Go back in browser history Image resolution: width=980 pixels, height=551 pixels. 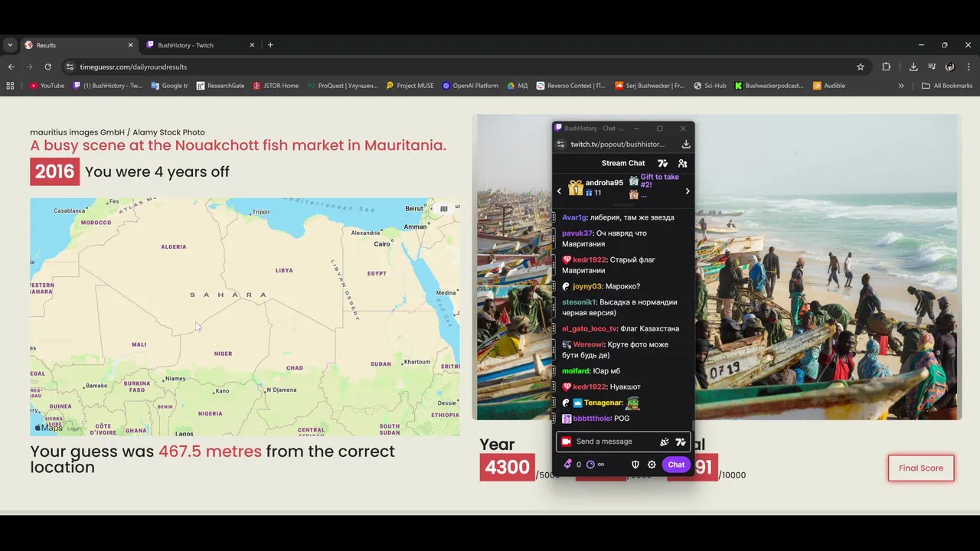(11, 67)
